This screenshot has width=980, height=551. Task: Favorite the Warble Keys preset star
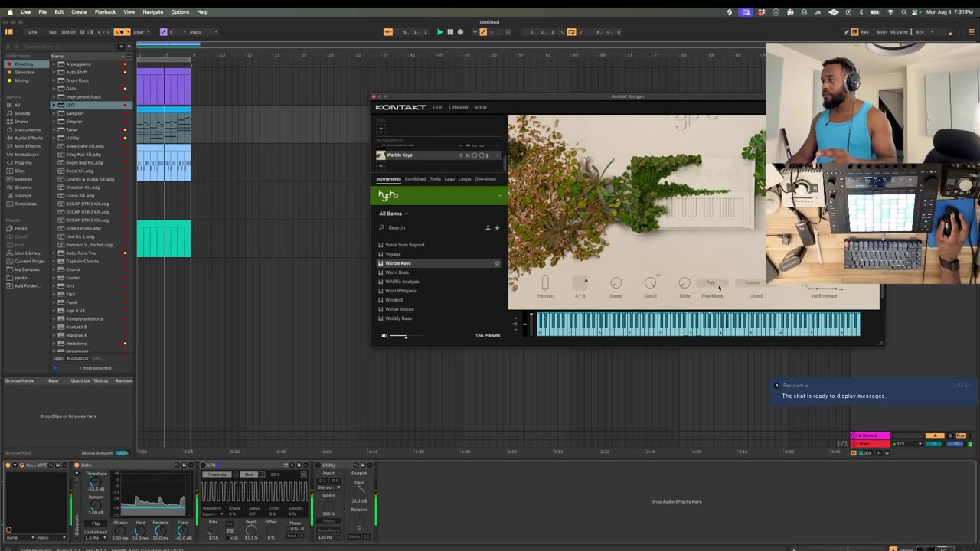click(x=497, y=263)
